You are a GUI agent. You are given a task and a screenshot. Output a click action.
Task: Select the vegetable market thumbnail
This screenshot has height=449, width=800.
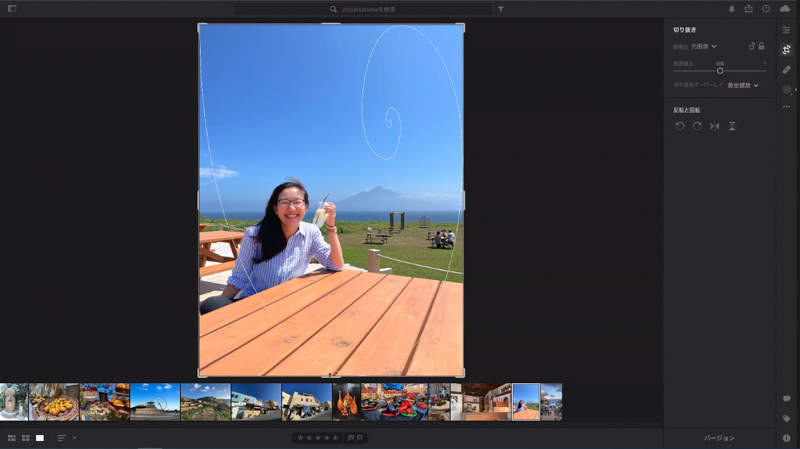394,402
